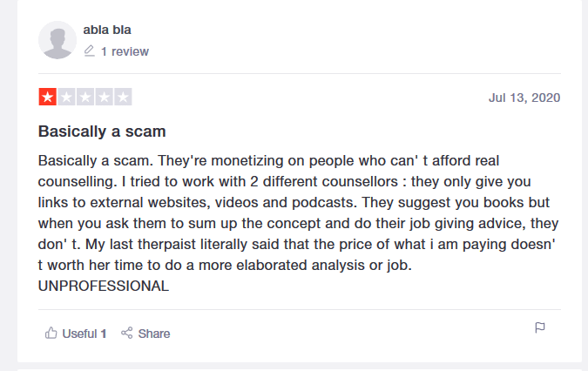
Task: Click the share network icon
Action: (127, 333)
